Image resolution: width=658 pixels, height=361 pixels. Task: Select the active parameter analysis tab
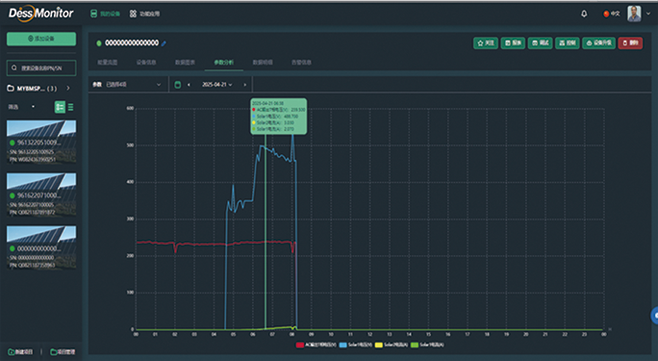click(224, 62)
